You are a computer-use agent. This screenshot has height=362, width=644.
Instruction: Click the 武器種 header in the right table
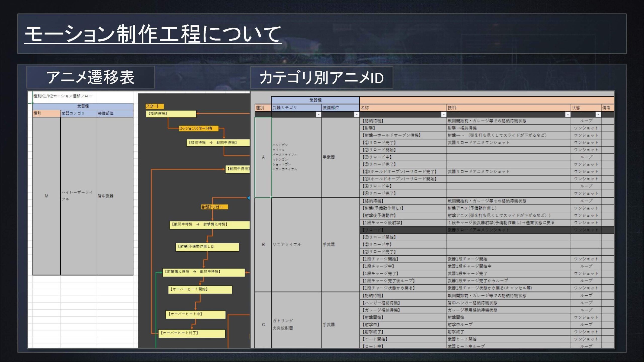pyautogui.click(x=315, y=100)
